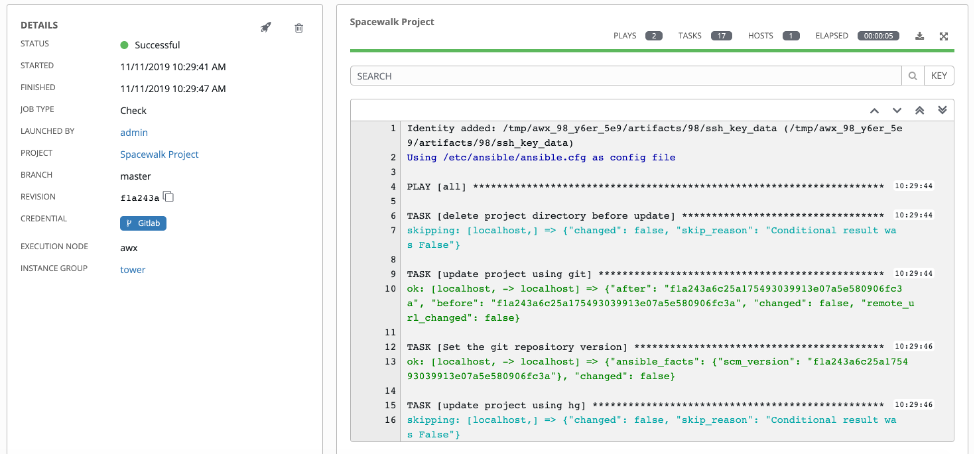Click the Spacewalk Project output title
Viewport: 974px width, 454px height.
coord(392,22)
